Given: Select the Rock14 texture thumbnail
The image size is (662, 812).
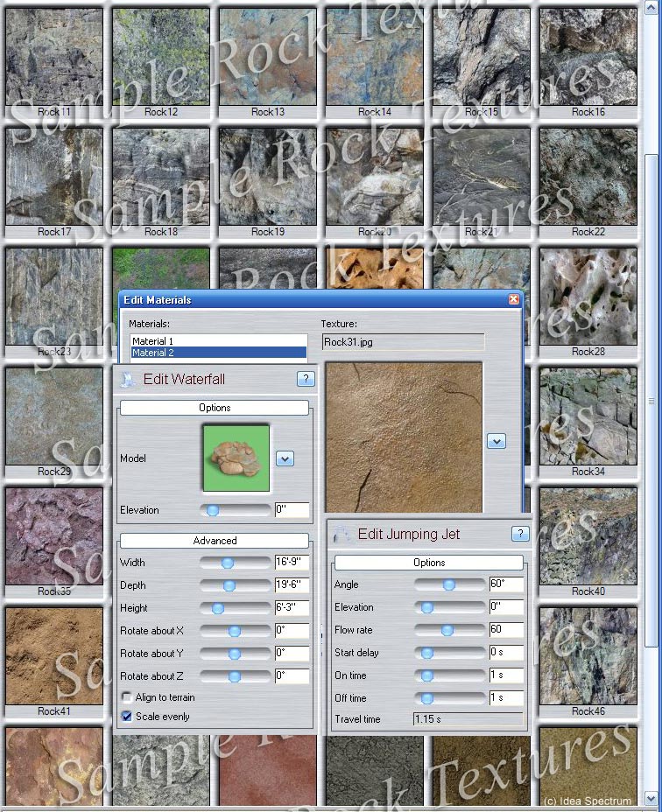Looking at the screenshot, I should (x=374, y=57).
